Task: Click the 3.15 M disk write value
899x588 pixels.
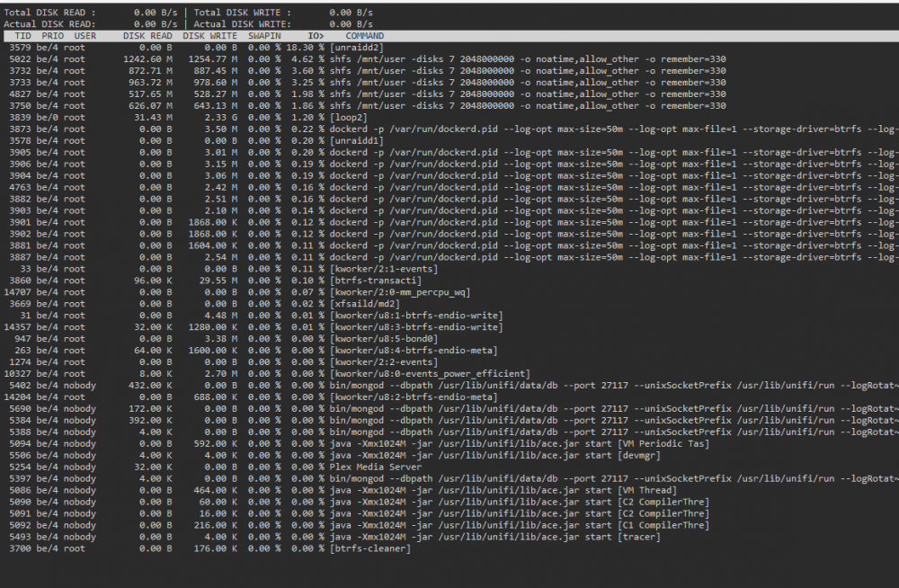Action: [221, 164]
